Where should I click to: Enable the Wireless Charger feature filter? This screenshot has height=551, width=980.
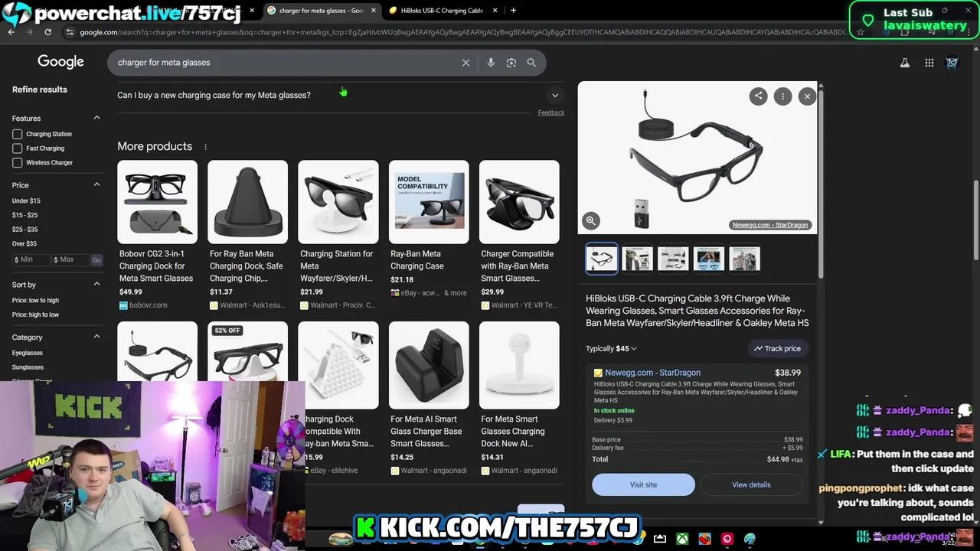[17, 163]
